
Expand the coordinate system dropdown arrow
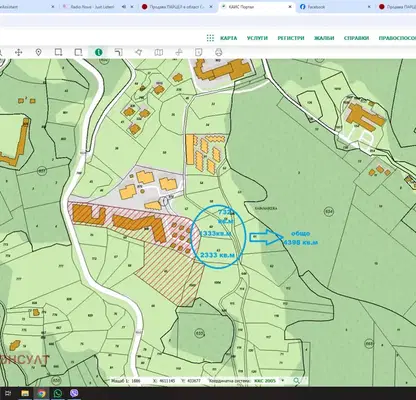point(283,380)
